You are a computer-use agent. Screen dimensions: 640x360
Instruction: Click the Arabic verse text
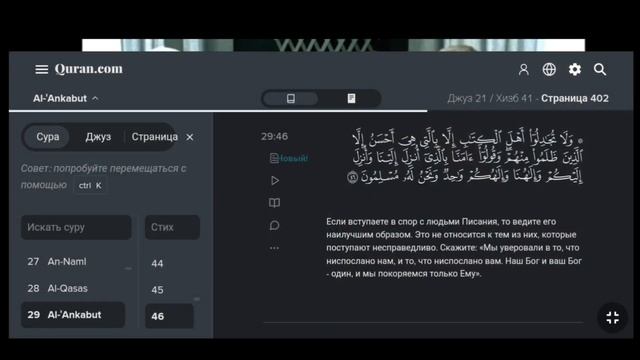coord(465,157)
